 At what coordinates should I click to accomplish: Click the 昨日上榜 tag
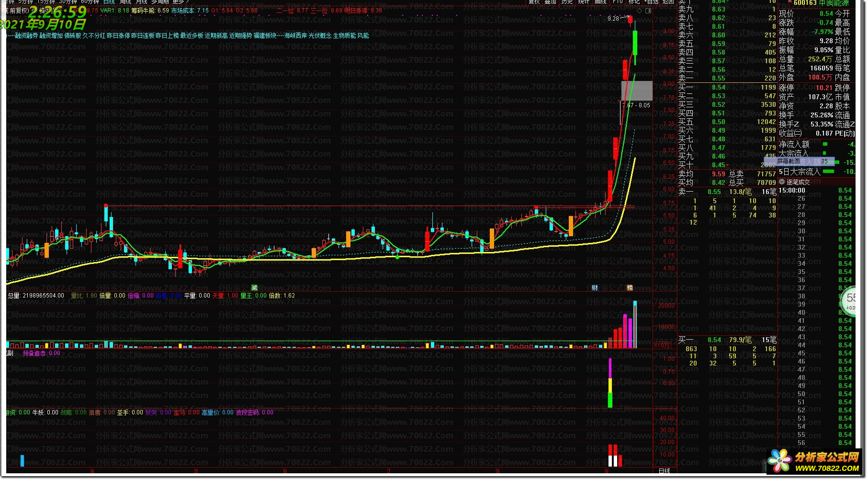coord(167,36)
